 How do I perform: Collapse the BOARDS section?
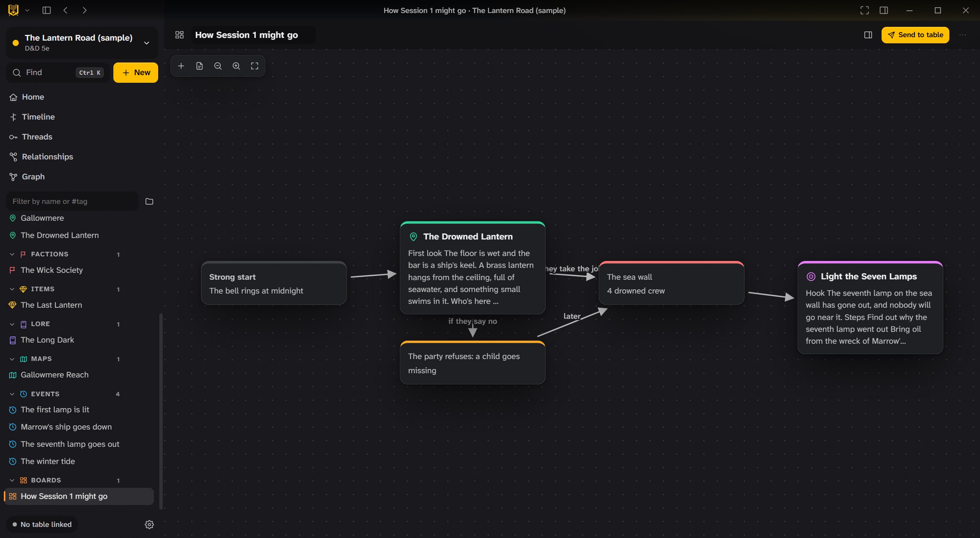pyautogui.click(x=12, y=480)
